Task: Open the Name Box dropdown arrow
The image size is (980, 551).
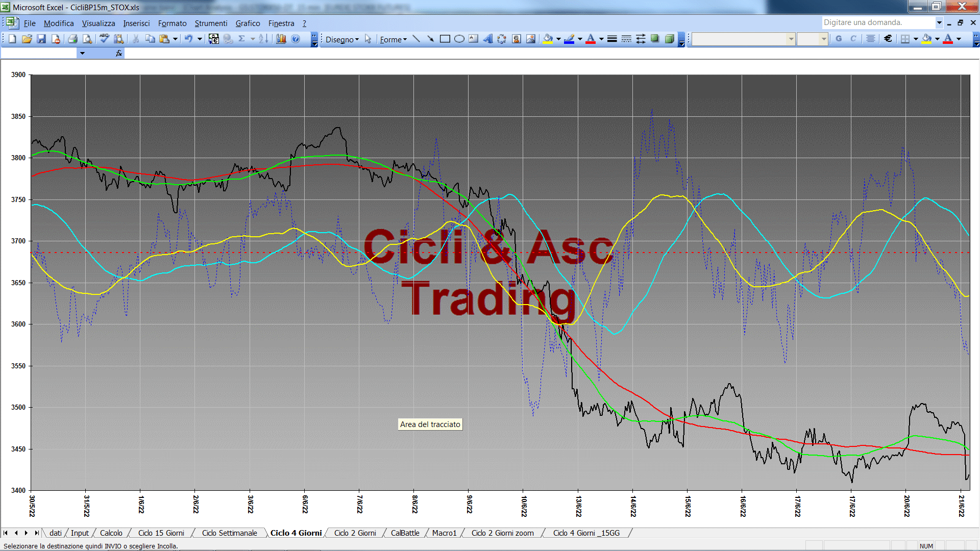Action: pyautogui.click(x=82, y=53)
